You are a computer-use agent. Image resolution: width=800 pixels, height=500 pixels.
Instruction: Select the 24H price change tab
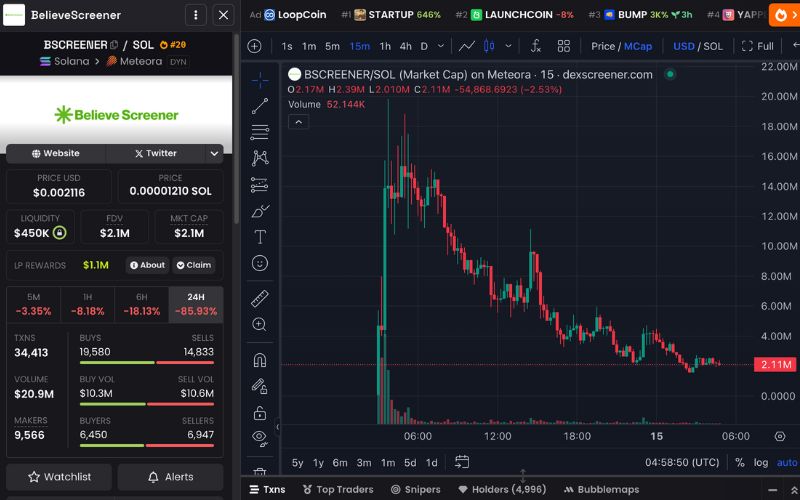point(196,305)
